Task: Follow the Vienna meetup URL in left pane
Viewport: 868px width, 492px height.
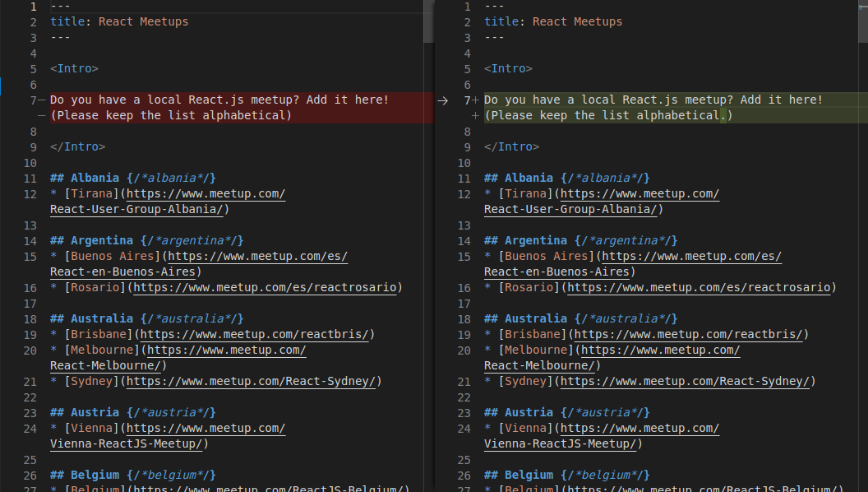Action: point(168,436)
